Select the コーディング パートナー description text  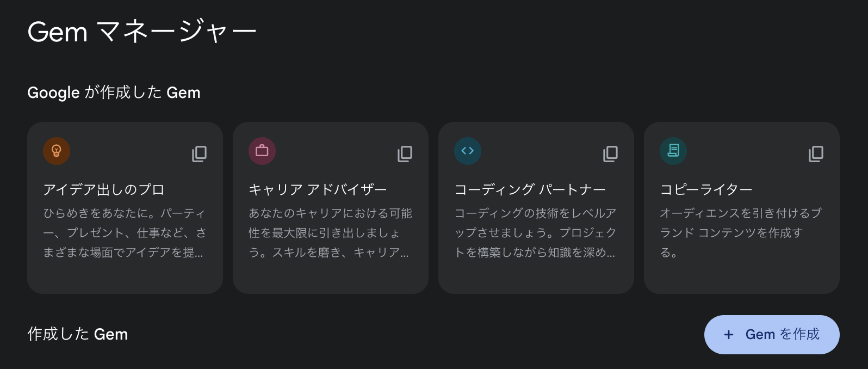(x=536, y=233)
